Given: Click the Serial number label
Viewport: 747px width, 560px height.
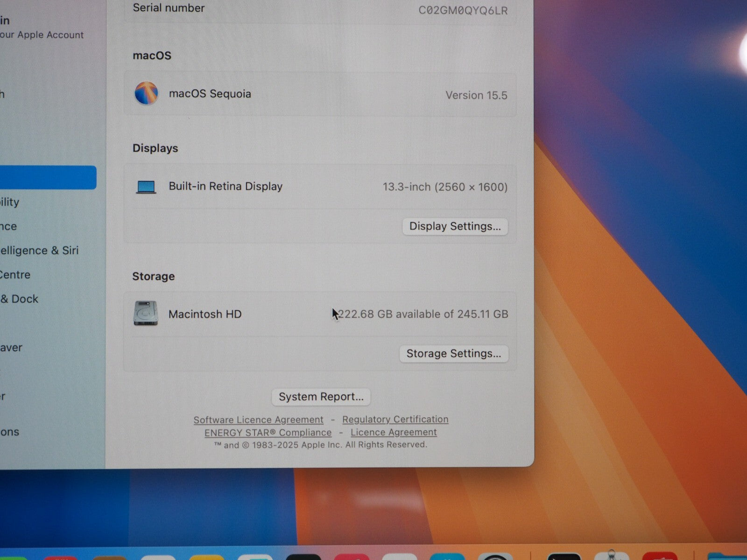Looking at the screenshot, I should 169,8.
